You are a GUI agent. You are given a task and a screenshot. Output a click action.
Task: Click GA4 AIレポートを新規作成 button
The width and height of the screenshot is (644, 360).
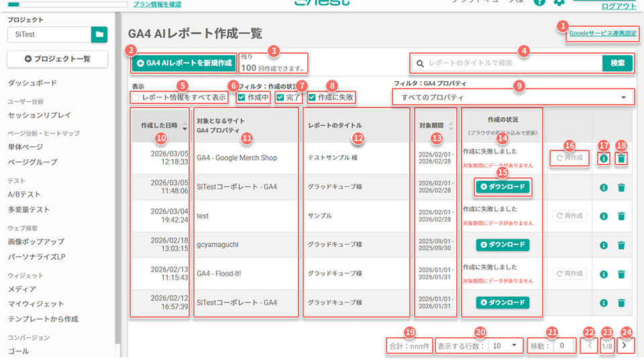tap(184, 63)
